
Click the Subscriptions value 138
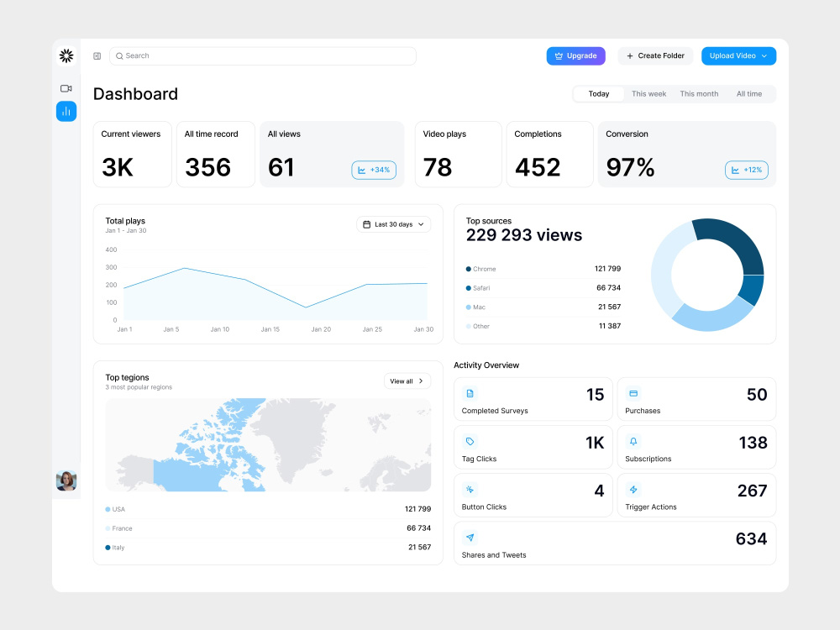753,443
